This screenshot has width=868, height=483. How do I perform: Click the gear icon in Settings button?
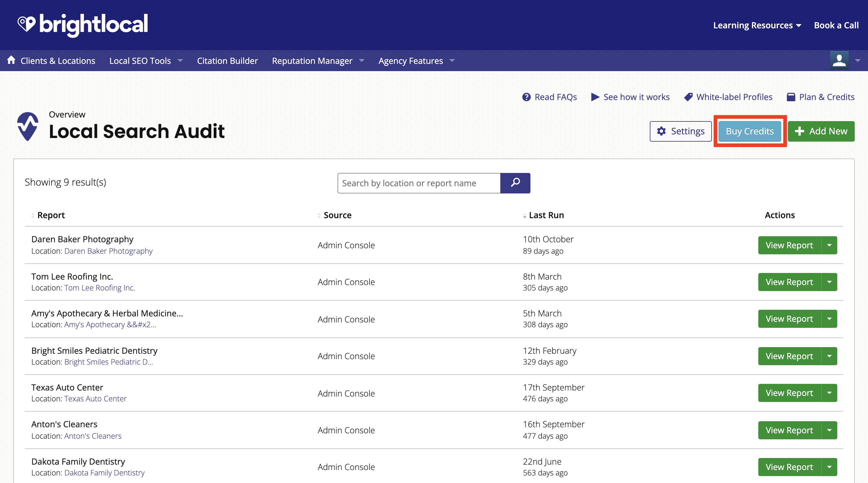tap(662, 131)
